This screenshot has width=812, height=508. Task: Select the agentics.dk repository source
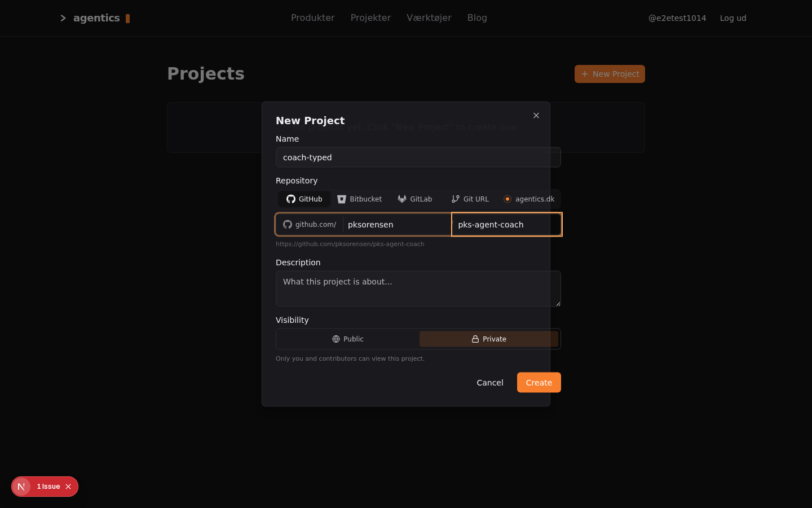[x=529, y=199]
